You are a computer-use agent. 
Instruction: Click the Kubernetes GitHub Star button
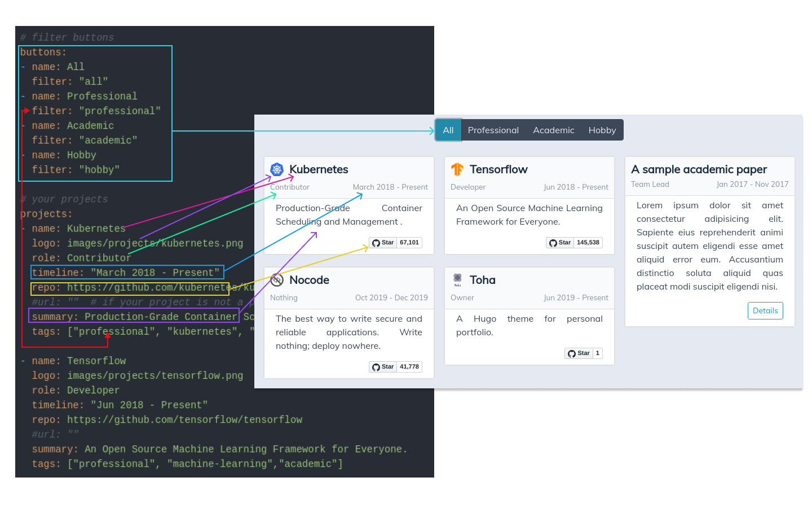pyautogui.click(x=383, y=243)
